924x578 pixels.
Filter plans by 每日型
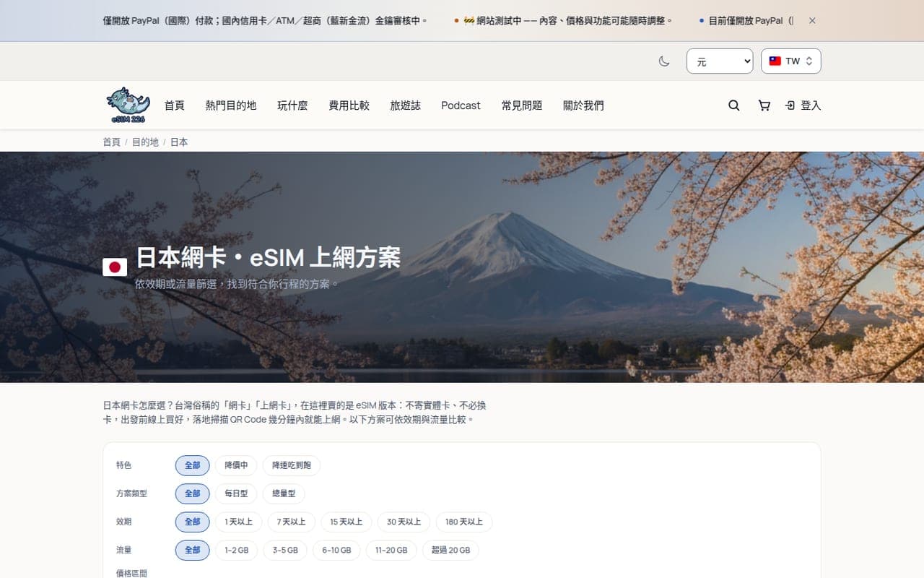click(x=236, y=493)
